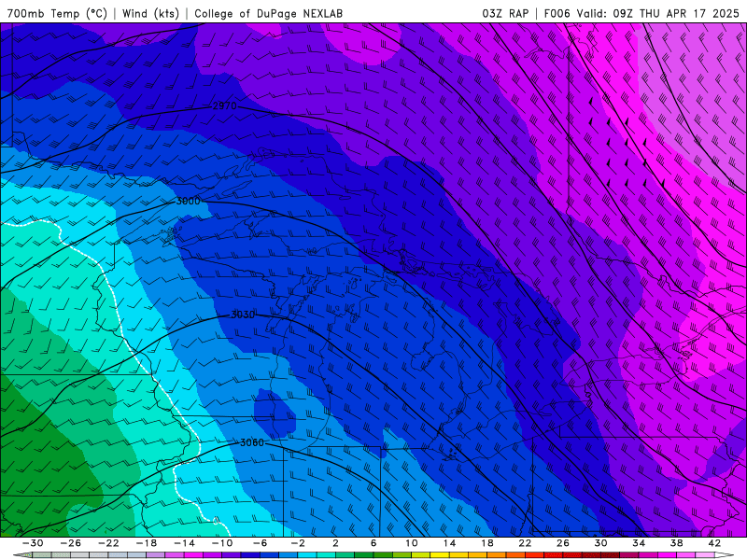Click the -2 color scale label

[x=298, y=543]
